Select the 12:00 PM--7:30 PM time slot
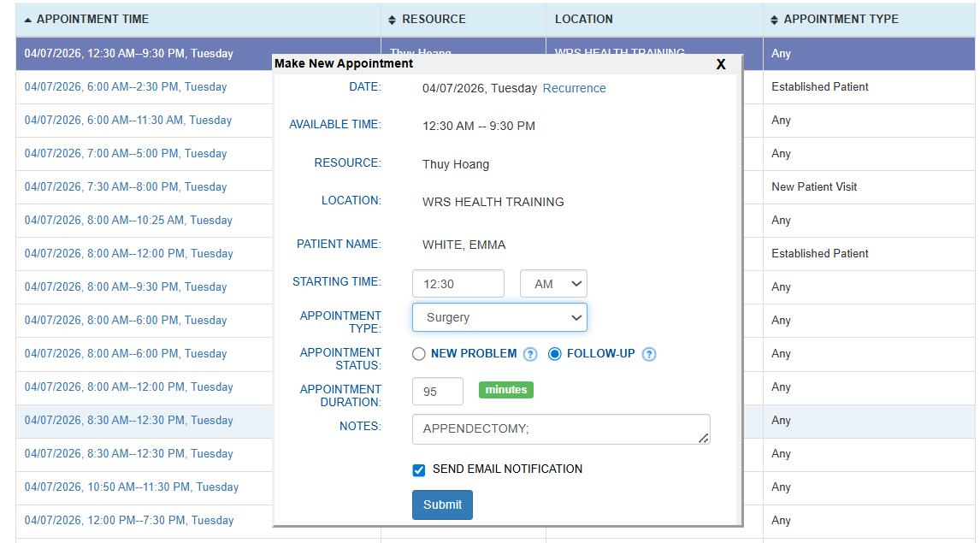The height and width of the screenshot is (543, 980). (129, 520)
